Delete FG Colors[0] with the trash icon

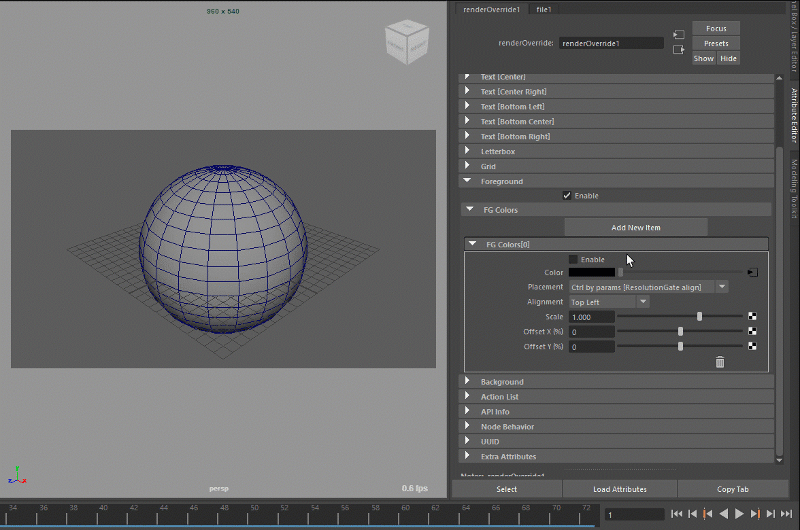[x=719, y=362]
